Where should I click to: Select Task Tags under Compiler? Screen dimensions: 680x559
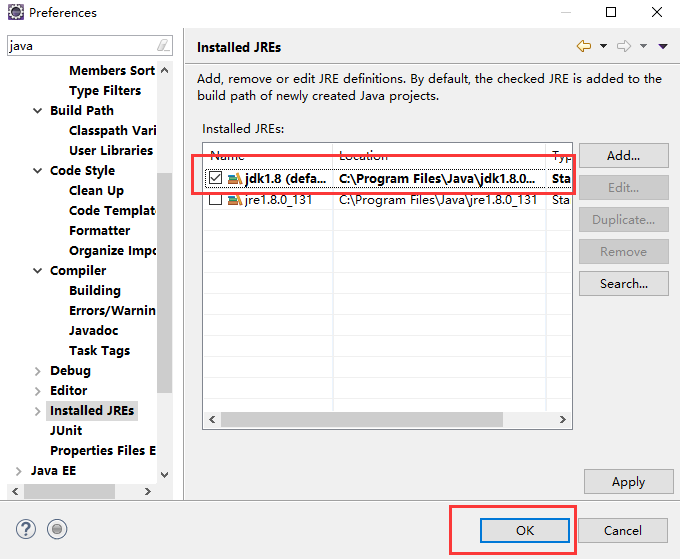click(99, 350)
